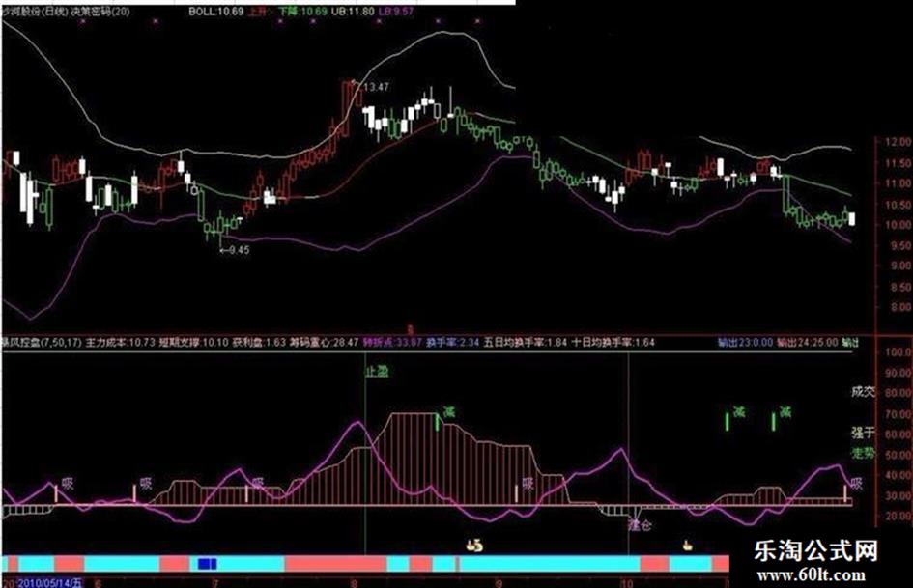The height and width of the screenshot is (588, 913).
Task: Select the UB:11.80 upper band value
Action: pos(353,11)
